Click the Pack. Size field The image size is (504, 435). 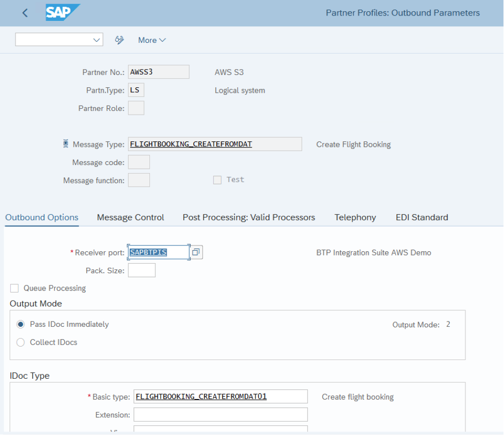click(x=141, y=270)
